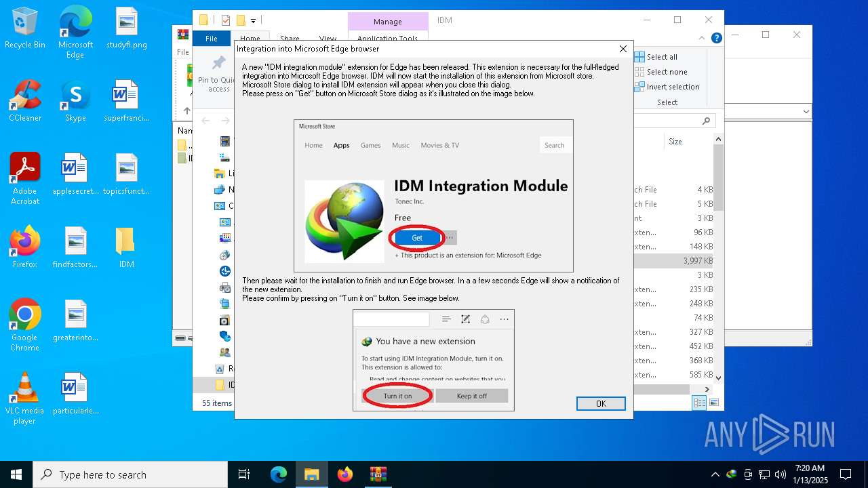The image size is (868, 488).
Task: Select the findfactors image file on desktop
Action: [75, 247]
